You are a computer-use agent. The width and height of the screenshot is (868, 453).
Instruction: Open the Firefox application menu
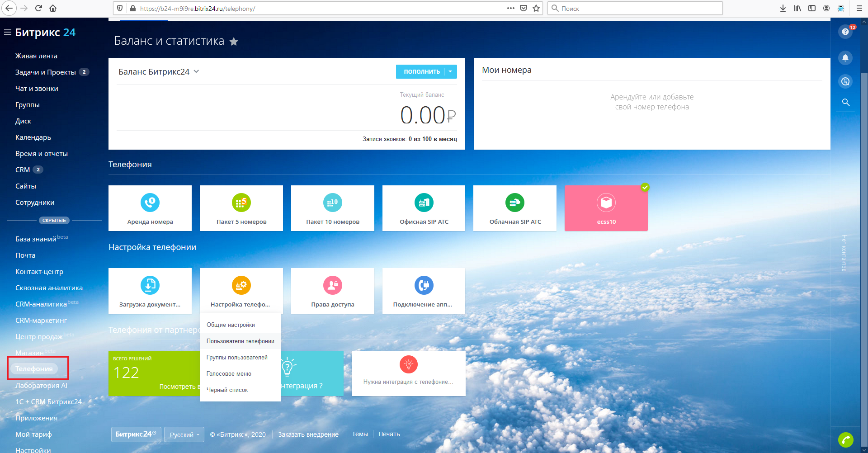coord(859,8)
